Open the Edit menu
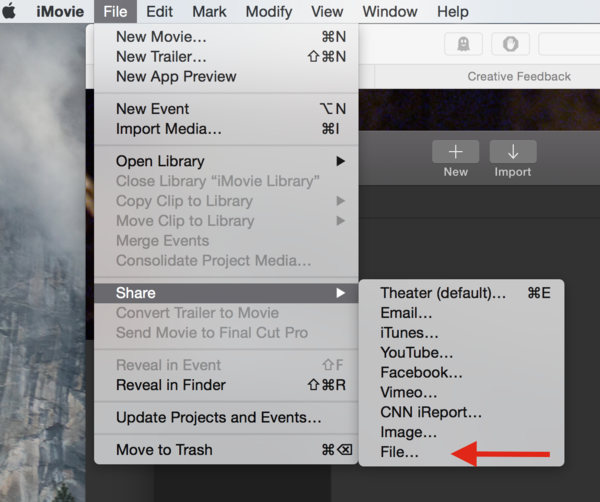Screen dimensions: 600x502 (x=159, y=11)
